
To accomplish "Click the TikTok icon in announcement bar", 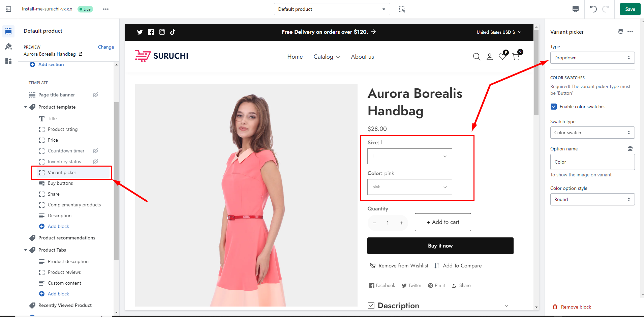I will 173,32.
